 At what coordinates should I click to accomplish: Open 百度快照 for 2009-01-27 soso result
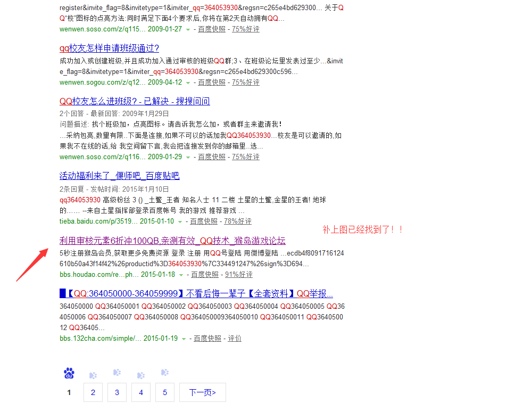pyautogui.click(x=212, y=29)
